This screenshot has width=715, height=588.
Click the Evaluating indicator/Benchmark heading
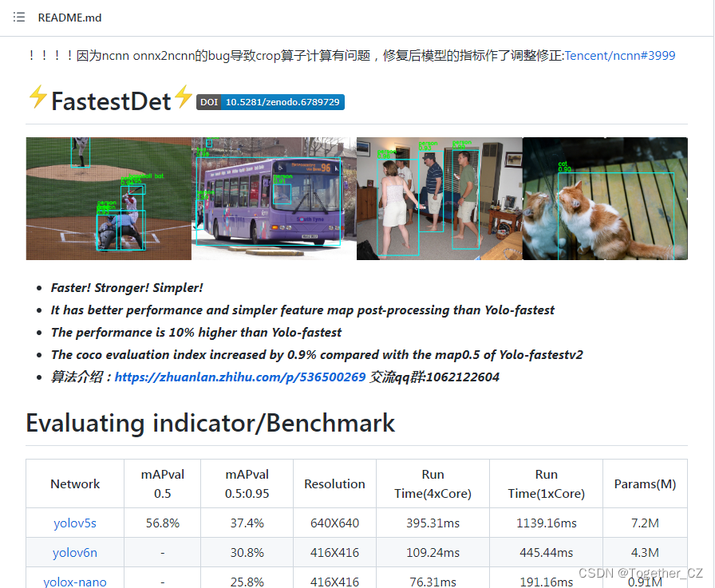[210, 423]
